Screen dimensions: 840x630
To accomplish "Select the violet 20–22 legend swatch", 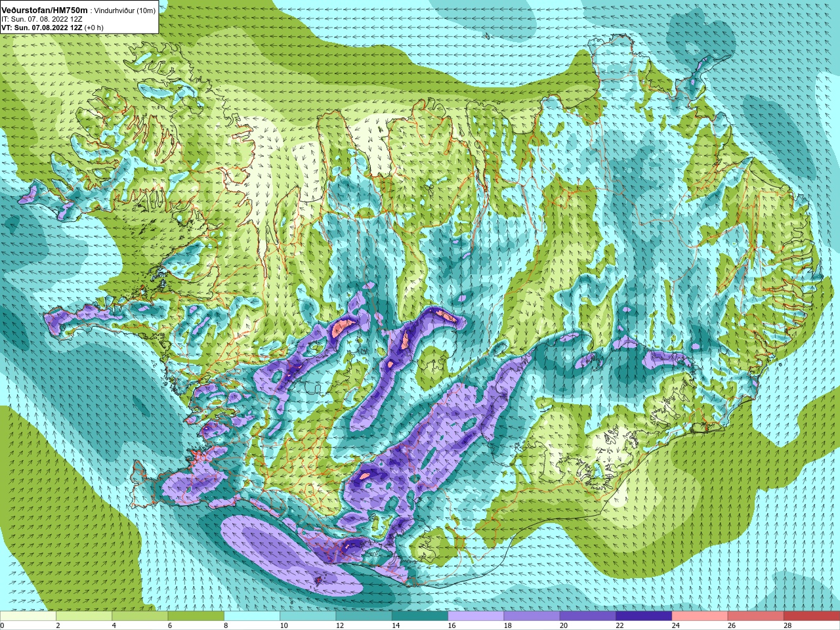I will [x=588, y=616].
